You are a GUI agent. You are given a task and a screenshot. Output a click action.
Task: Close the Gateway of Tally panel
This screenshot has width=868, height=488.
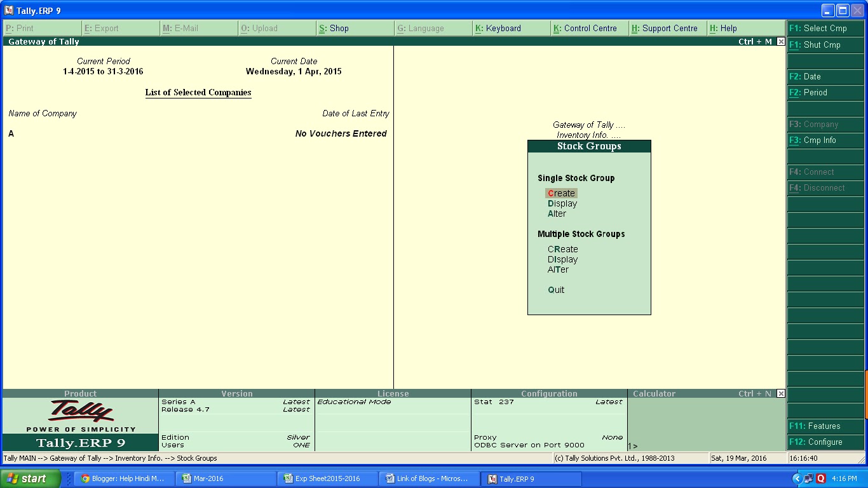pos(781,41)
